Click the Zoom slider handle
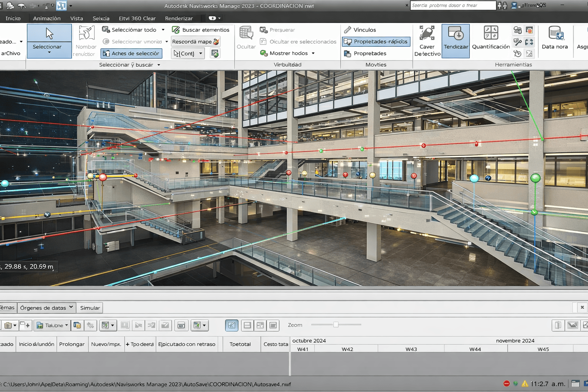Viewport: 588px width, 392px height. (x=336, y=325)
